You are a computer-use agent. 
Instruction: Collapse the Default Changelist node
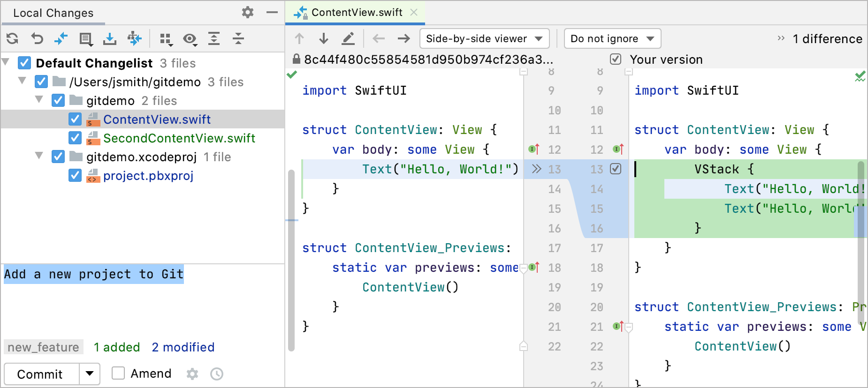(x=6, y=62)
